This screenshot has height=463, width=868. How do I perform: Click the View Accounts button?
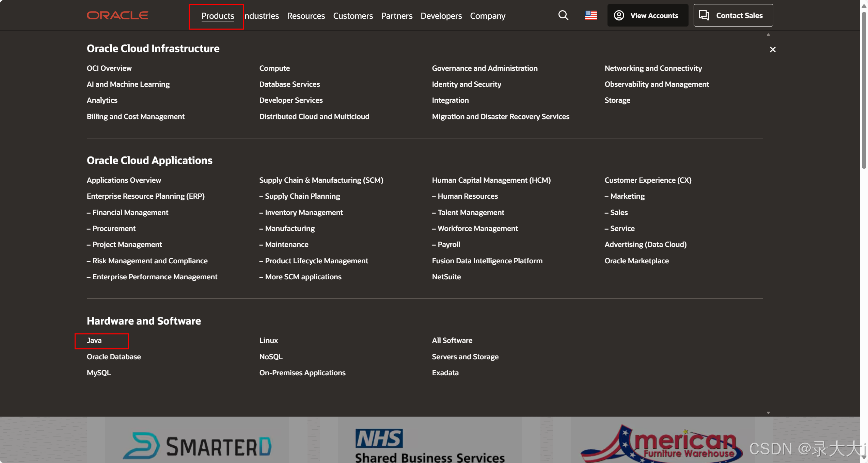point(647,15)
